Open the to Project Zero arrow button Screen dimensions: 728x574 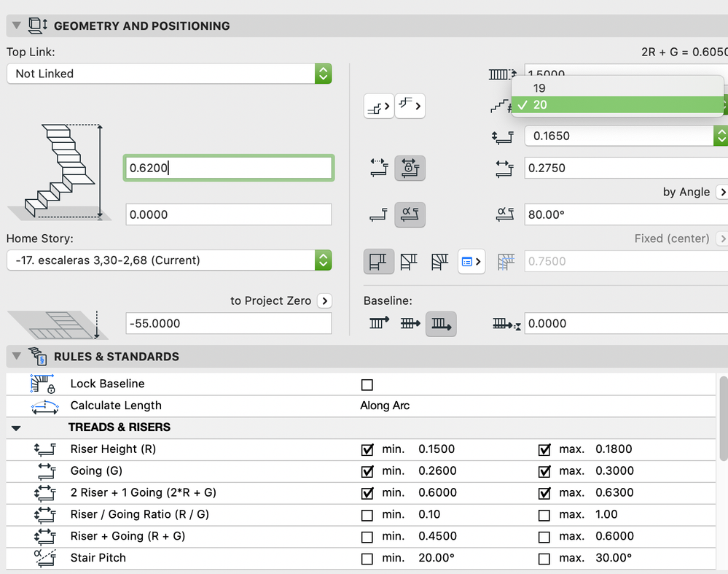(325, 300)
